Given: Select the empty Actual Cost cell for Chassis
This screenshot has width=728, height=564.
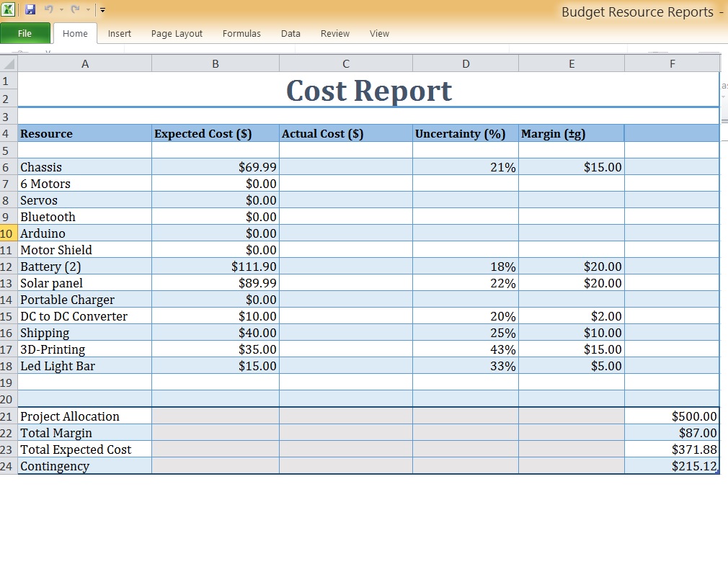Looking at the screenshot, I should point(346,167).
